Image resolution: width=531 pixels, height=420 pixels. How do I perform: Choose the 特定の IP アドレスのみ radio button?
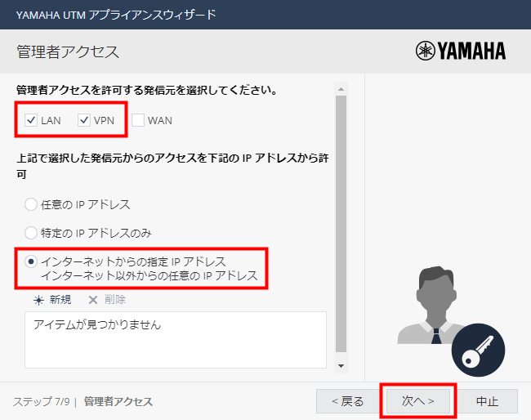(31, 233)
